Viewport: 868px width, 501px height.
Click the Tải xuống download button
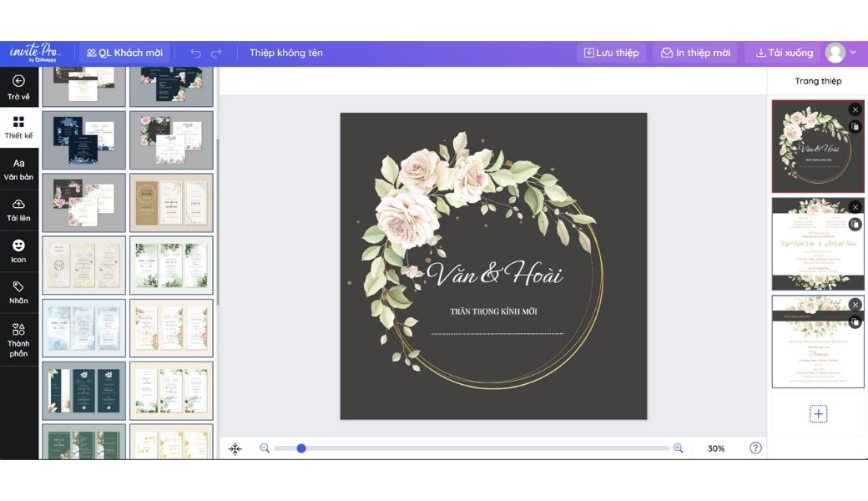point(784,53)
